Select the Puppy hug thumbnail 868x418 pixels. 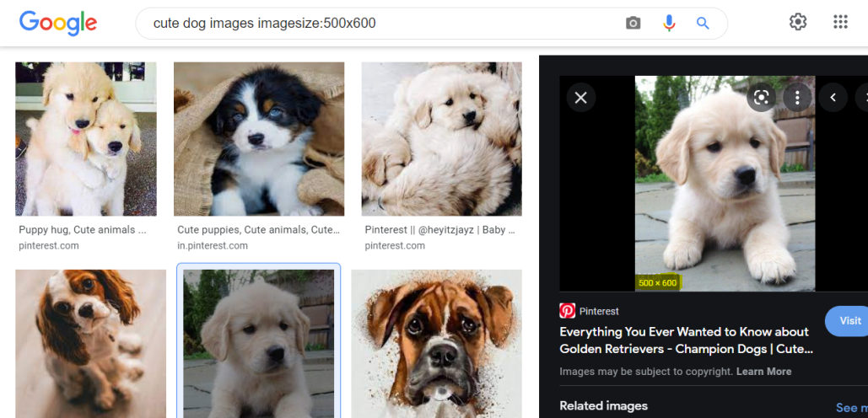click(x=86, y=139)
